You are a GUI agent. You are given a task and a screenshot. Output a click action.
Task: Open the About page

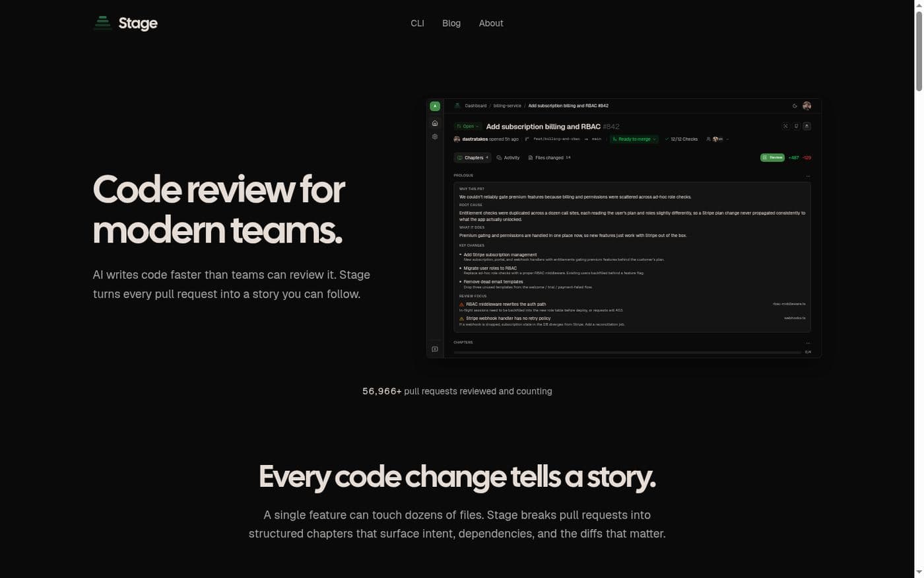coord(491,23)
